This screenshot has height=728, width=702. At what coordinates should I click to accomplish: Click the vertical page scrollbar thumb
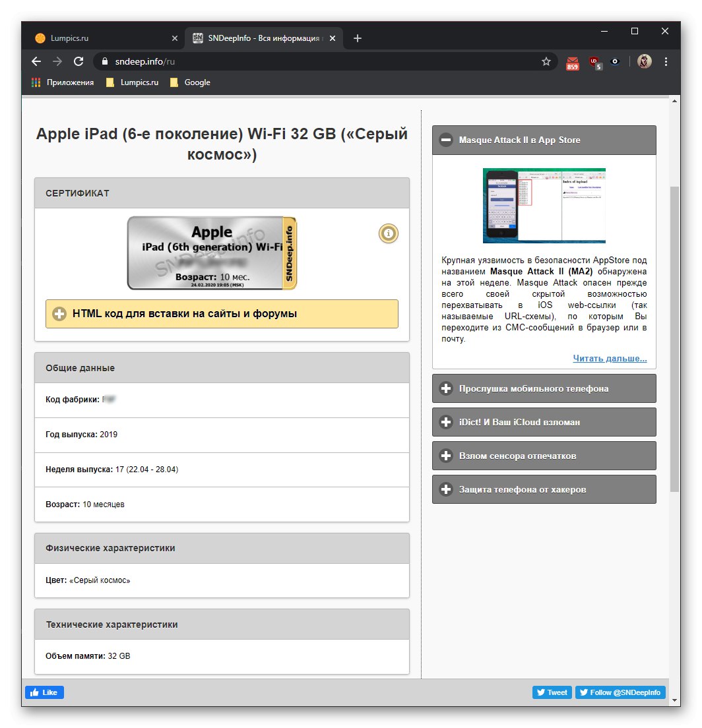coord(674,339)
